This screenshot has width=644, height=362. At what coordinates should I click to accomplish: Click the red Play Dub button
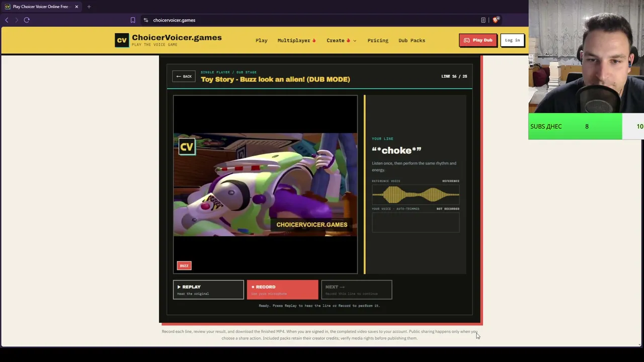coord(478,40)
